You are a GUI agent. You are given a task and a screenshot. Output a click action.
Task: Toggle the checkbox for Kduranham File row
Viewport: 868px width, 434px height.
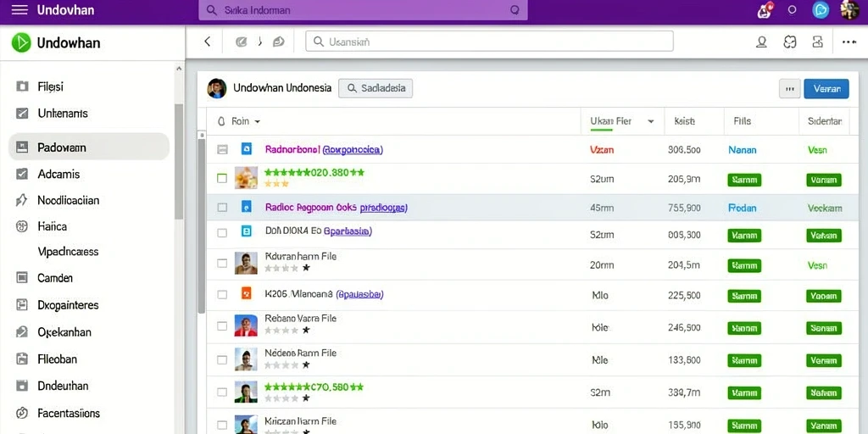tap(222, 264)
